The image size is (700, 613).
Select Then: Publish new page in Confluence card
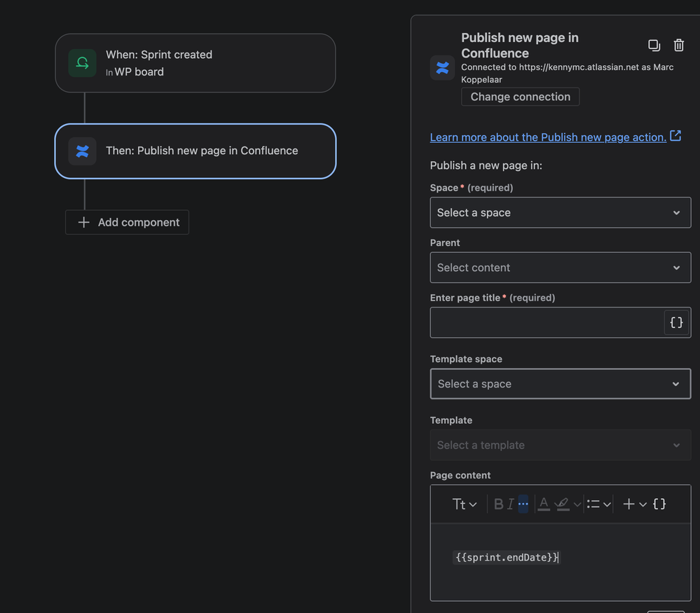195,151
